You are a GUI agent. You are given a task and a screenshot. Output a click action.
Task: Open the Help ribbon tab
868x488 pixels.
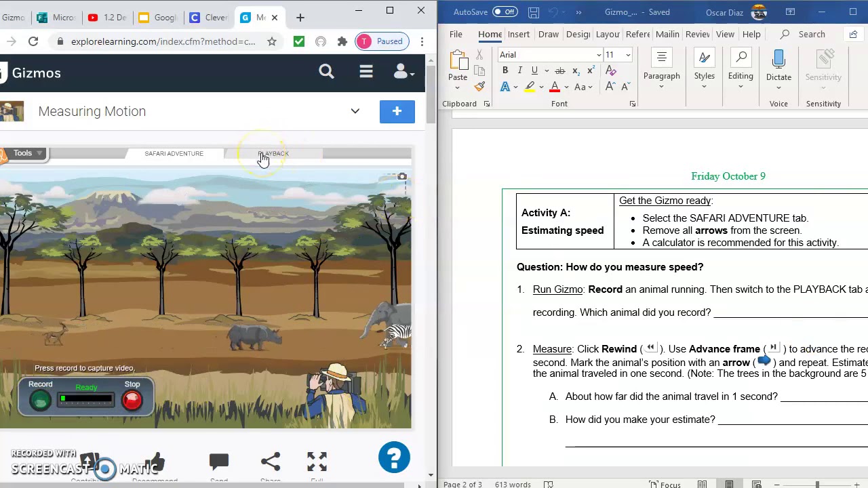tap(751, 34)
